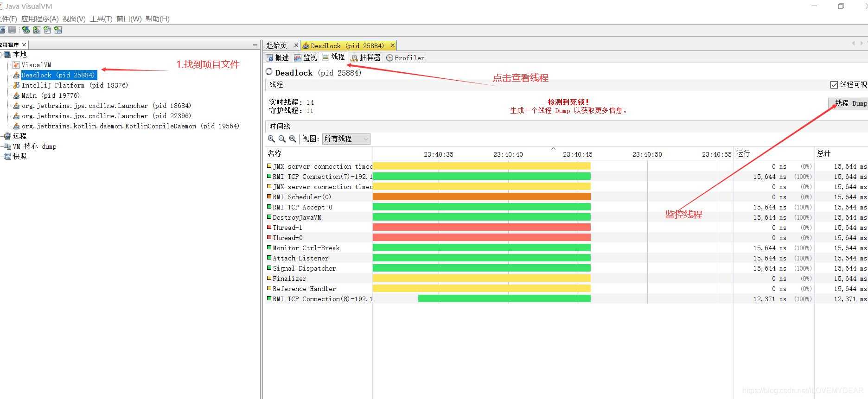The height and width of the screenshot is (399, 868).
Task: Click the Java icon beside Deadlock (pid 25884)
Action: click(16, 75)
